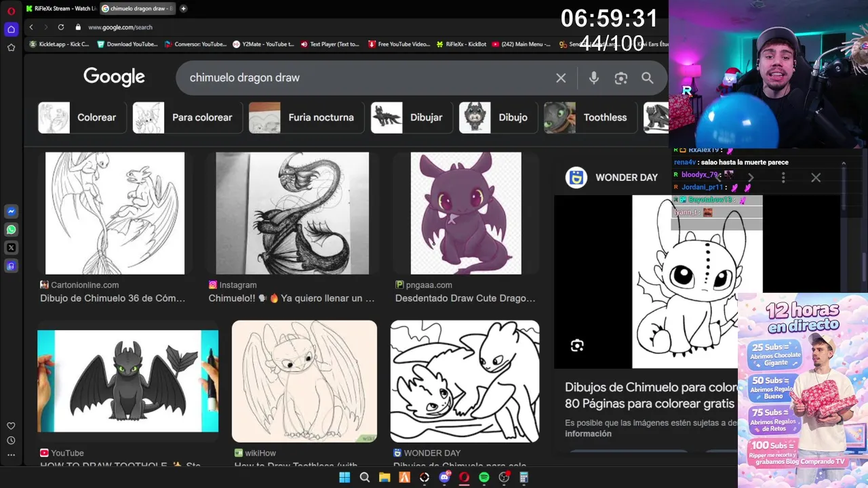Image resolution: width=868 pixels, height=488 pixels.
Task: Search by image with Google Lens icon
Action: 620,78
